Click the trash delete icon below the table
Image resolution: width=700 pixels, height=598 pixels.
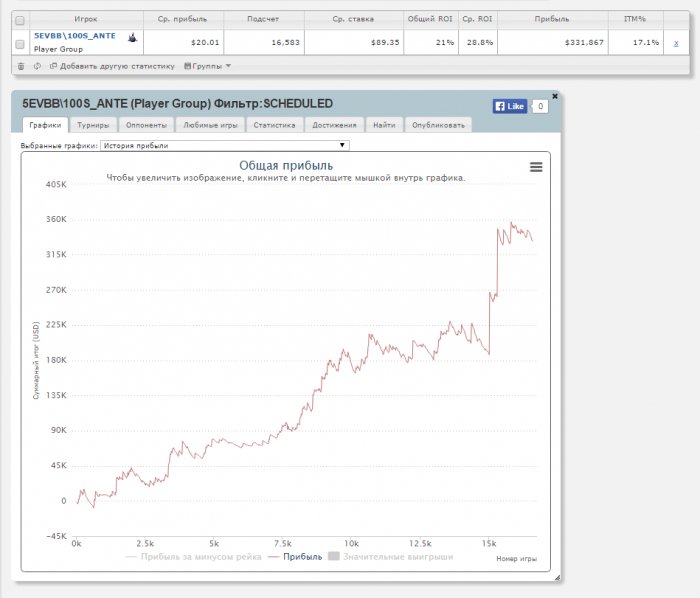(21, 66)
